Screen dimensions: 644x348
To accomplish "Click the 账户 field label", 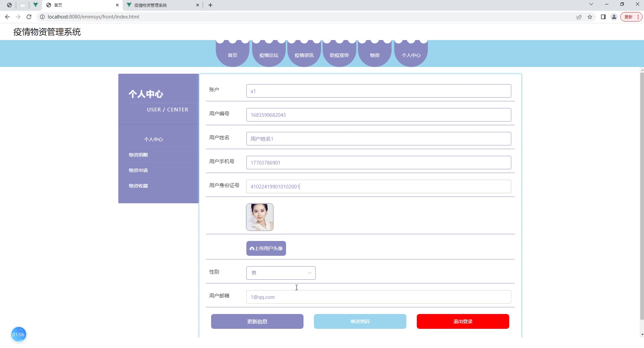I will click(214, 90).
